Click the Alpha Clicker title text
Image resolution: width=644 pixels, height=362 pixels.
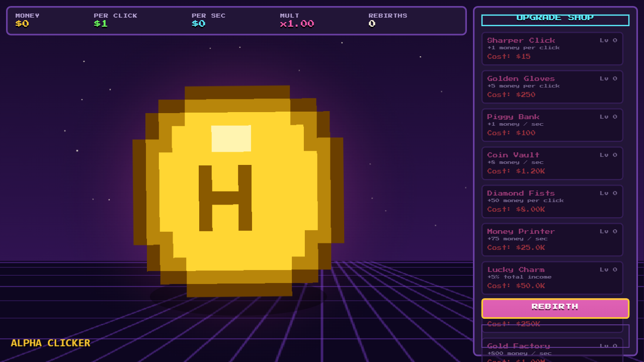click(50, 343)
